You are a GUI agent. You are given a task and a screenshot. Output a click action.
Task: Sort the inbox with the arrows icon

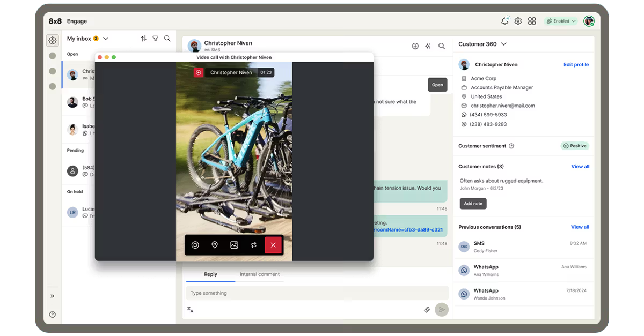click(143, 39)
